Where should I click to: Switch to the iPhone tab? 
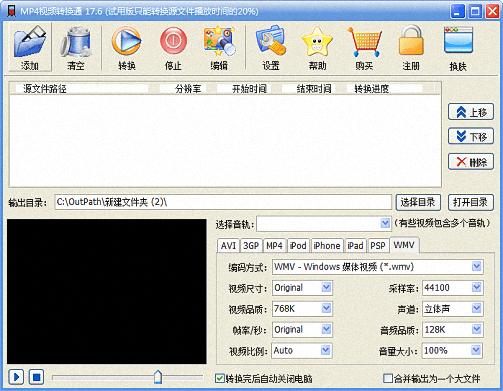[x=327, y=246]
